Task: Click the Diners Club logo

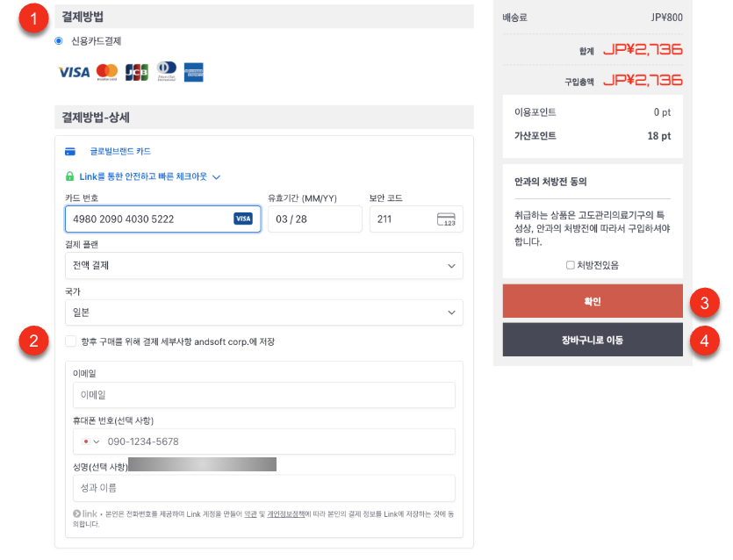Action: point(166,72)
